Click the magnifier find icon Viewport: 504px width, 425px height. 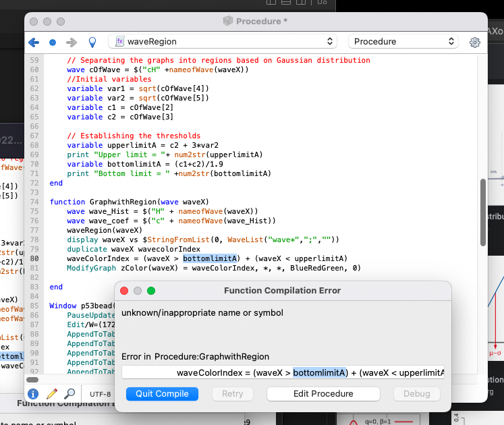69,394
